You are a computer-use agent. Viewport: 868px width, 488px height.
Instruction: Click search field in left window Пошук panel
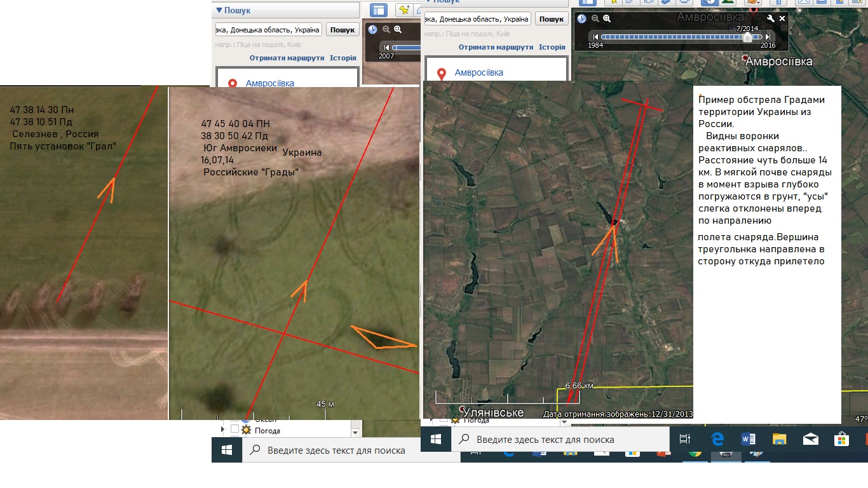[x=269, y=30]
